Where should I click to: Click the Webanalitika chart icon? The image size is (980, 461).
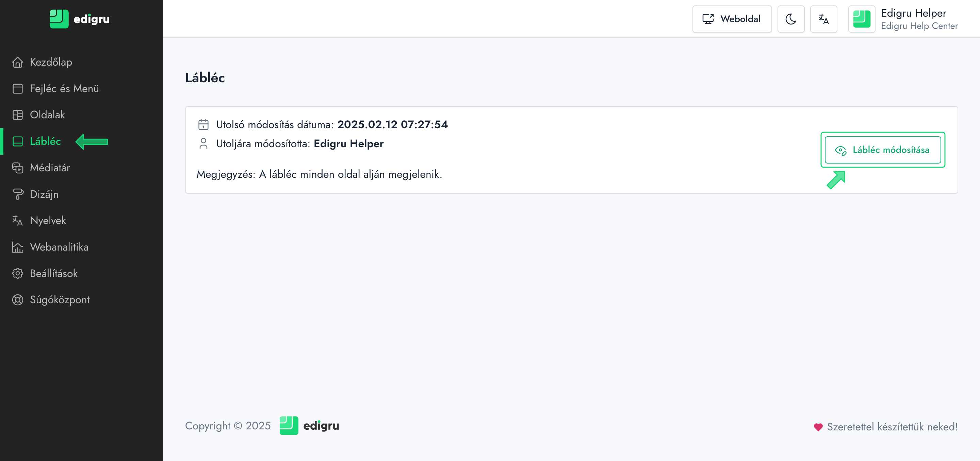pyautogui.click(x=17, y=247)
